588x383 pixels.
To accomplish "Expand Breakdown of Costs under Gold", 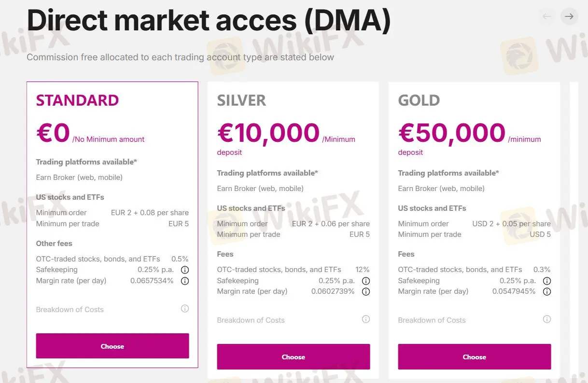I will point(432,320).
